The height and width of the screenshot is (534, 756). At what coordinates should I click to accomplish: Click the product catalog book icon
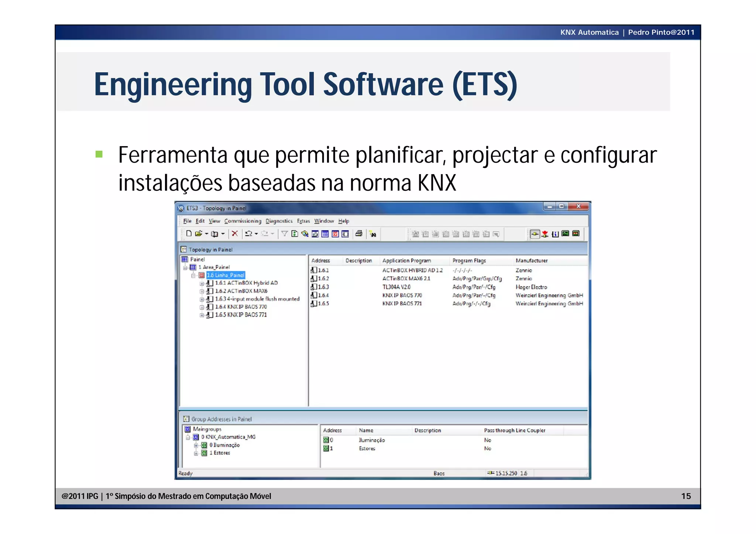point(214,234)
